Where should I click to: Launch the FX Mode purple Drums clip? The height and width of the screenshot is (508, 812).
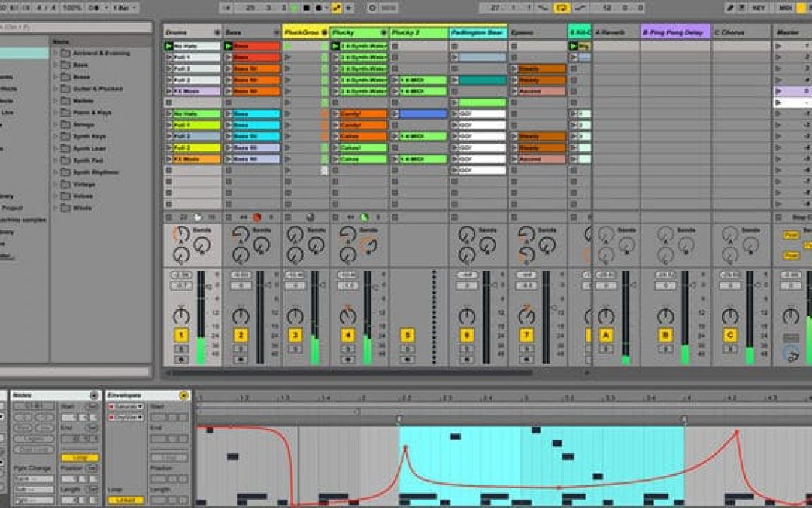pyautogui.click(x=169, y=91)
